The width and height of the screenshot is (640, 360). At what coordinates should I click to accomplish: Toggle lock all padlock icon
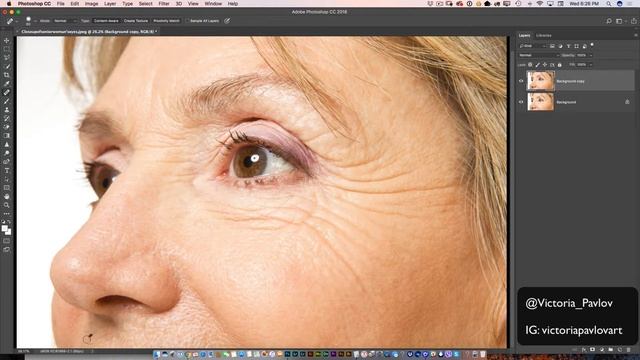tap(560, 64)
